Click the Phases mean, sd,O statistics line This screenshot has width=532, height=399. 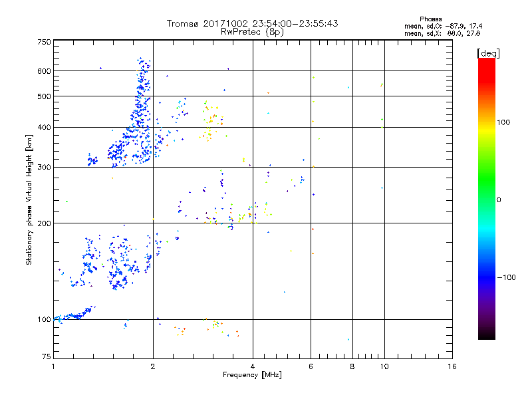443,26
